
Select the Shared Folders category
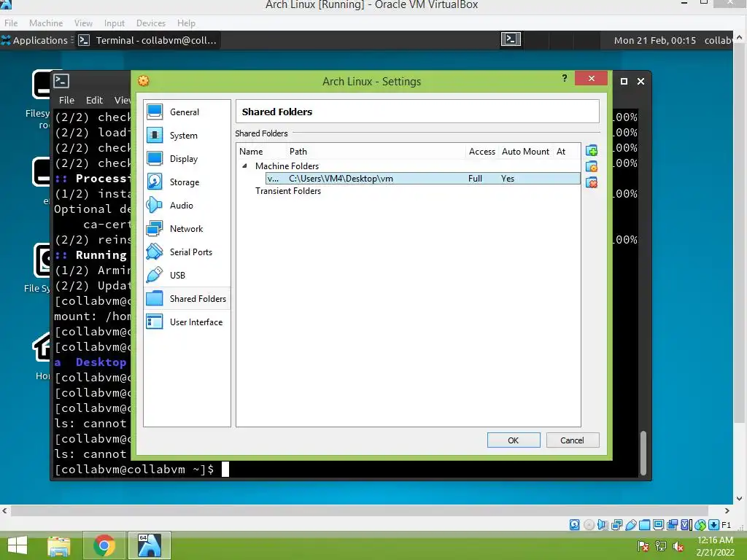coord(186,298)
